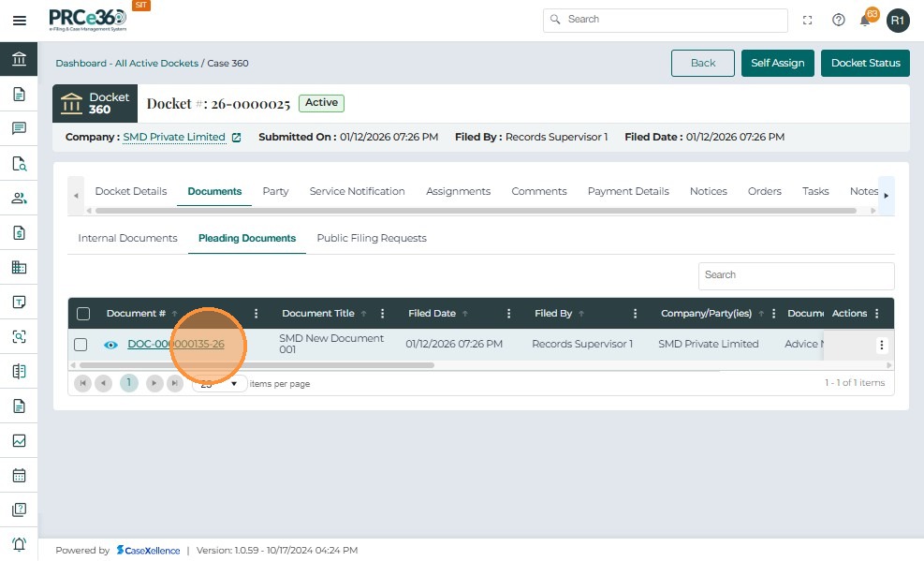The height and width of the screenshot is (561, 924).
Task: Go to first page of grid
Action: pos(83,384)
